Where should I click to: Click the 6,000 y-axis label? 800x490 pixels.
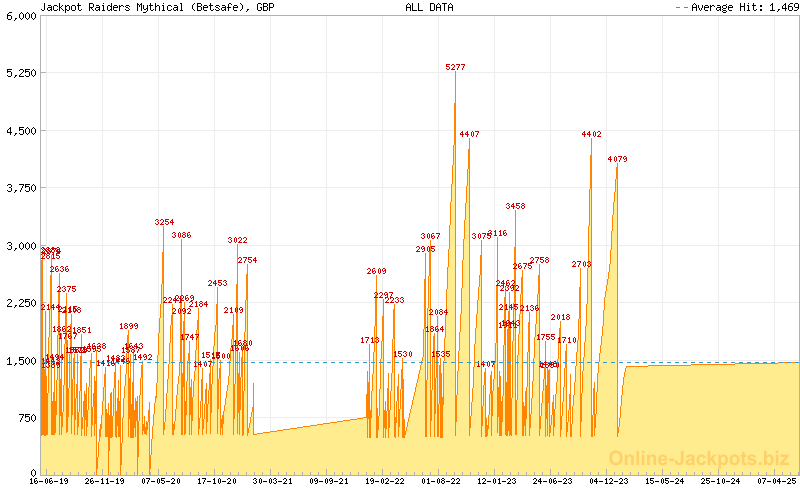click(x=20, y=16)
